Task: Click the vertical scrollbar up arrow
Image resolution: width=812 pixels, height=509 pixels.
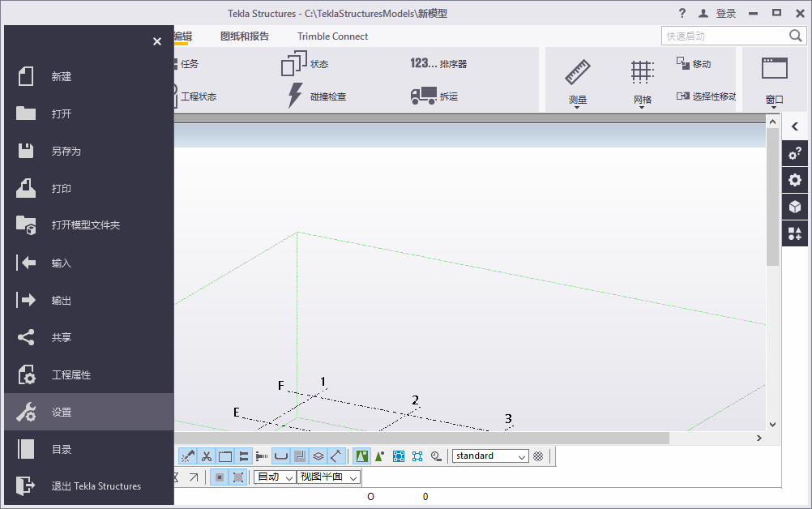Action: 772,122
